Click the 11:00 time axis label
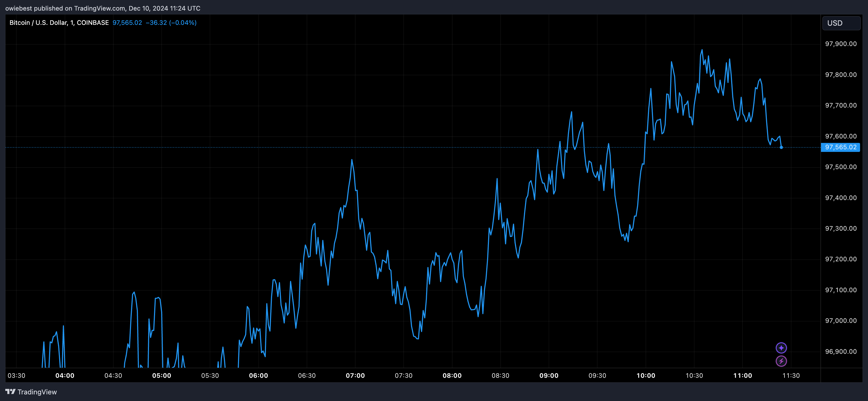 [x=743, y=375]
